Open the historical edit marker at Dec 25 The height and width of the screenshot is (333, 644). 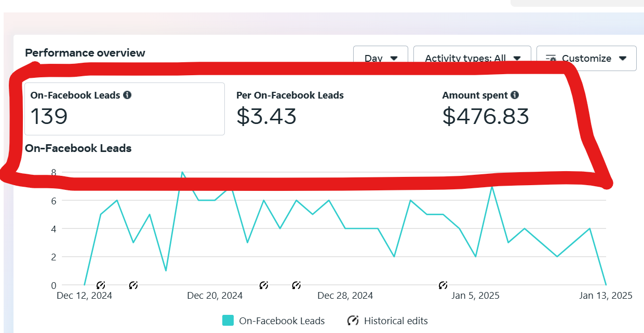pyautogui.click(x=297, y=285)
